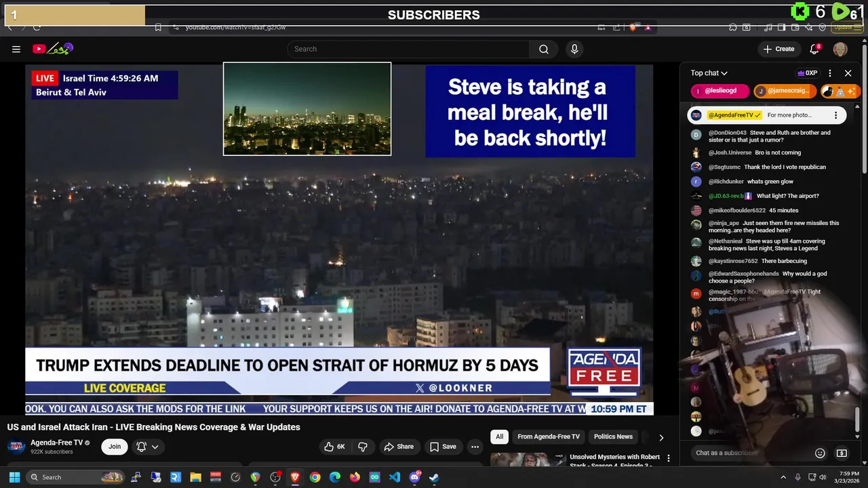Click @DonDion043 username in chat
The height and width of the screenshot is (488, 868).
click(728, 133)
